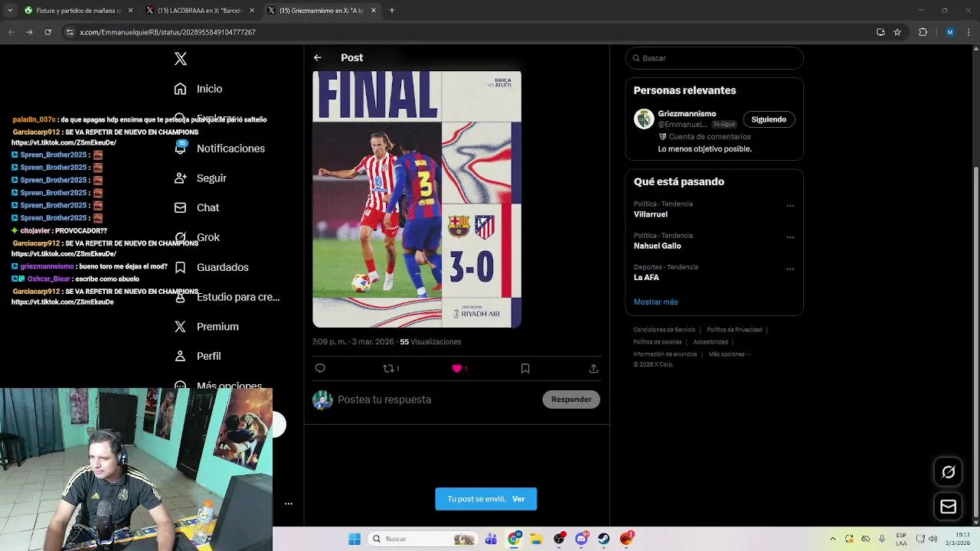Unlike the post with the pink heart
This screenshot has width=980, height=551.
point(457,368)
